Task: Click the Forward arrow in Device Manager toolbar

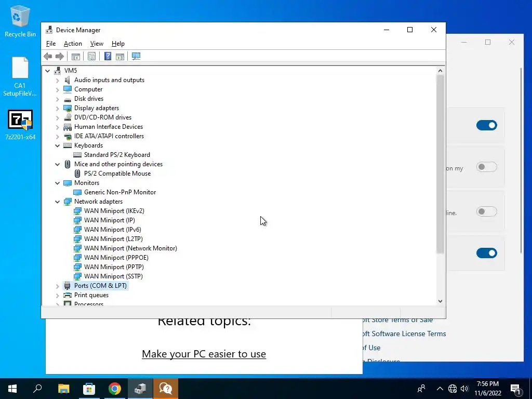Action: 60,56
